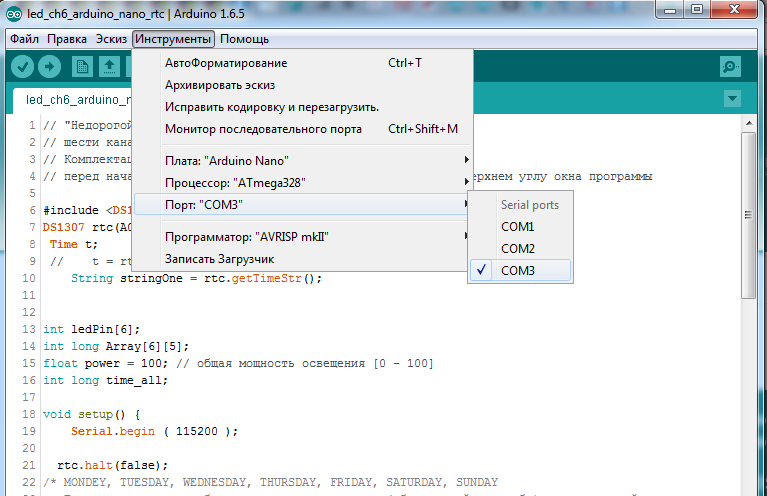Image resolution: width=767 pixels, height=496 pixels.
Task: Select the checked COM3 serial port
Action: (x=518, y=270)
